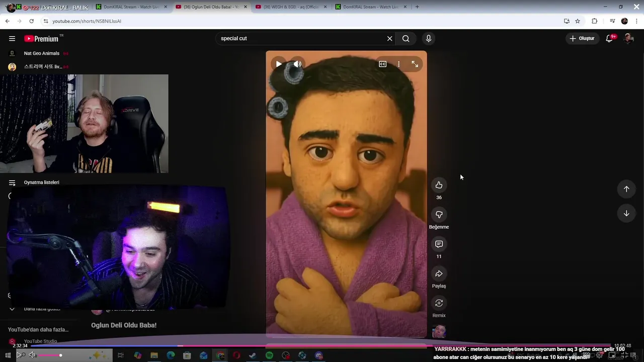This screenshot has height=362, width=644.
Task: Switch to the last DomKIRAL Stream tab
Action: [x=370, y=7]
